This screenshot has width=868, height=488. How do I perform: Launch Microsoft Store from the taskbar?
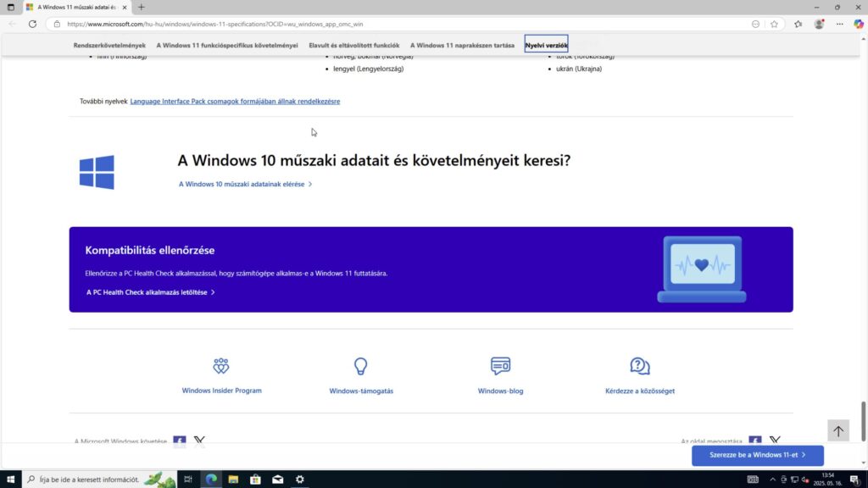coord(255,480)
